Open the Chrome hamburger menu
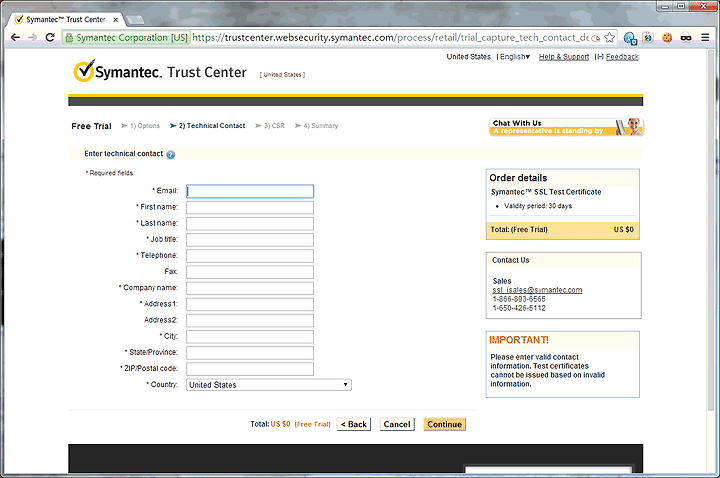This screenshot has width=720, height=478. click(705, 38)
